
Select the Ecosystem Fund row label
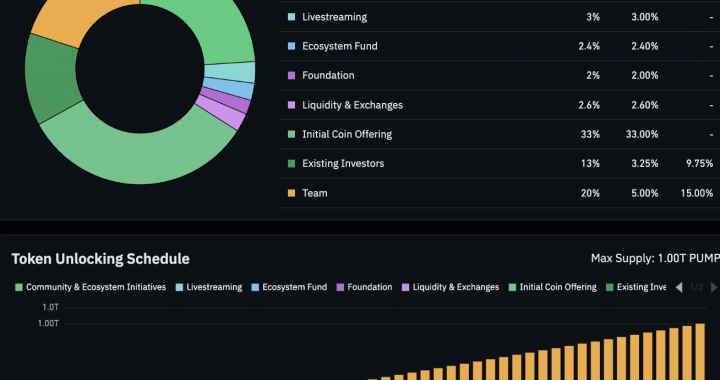[340, 46]
